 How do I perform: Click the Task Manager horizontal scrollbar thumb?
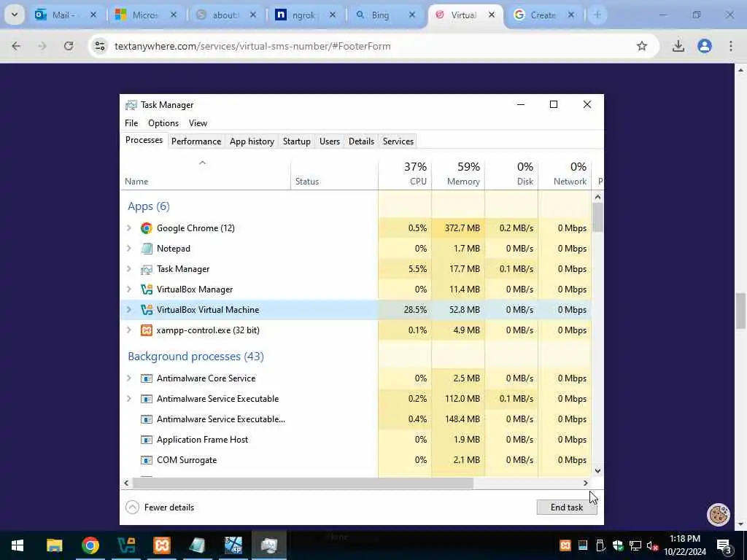click(x=303, y=483)
